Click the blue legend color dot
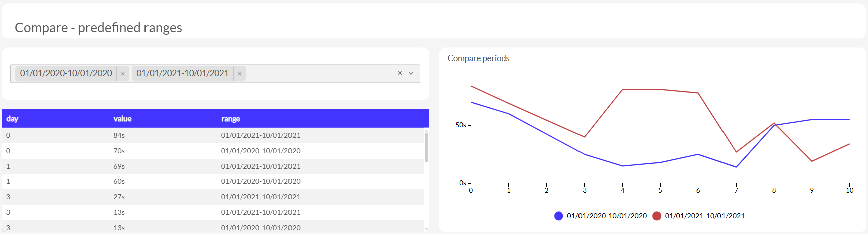 pyautogui.click(x=558, y=216)
